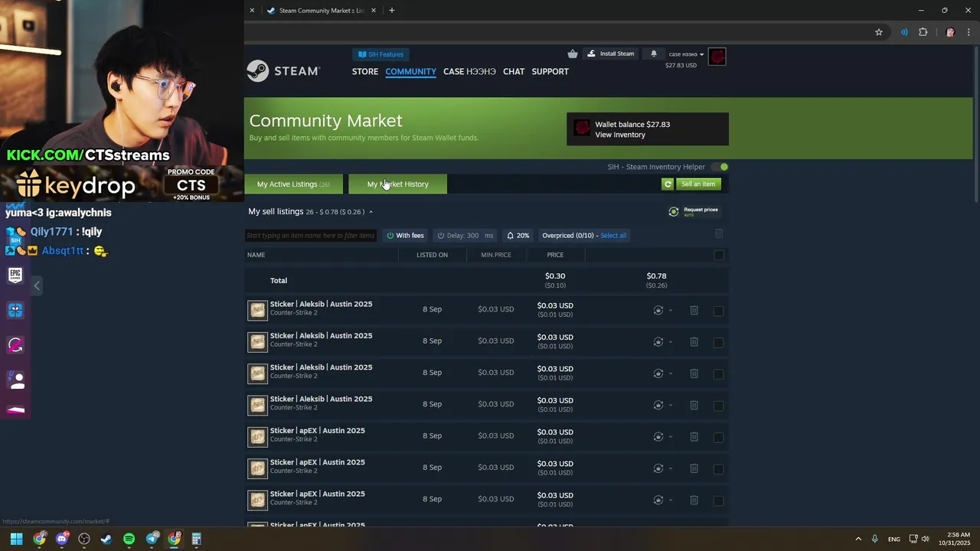Open the Chrome three-dot menu
Viewport: 980px width, 551px height.
[x=969, y=32]
